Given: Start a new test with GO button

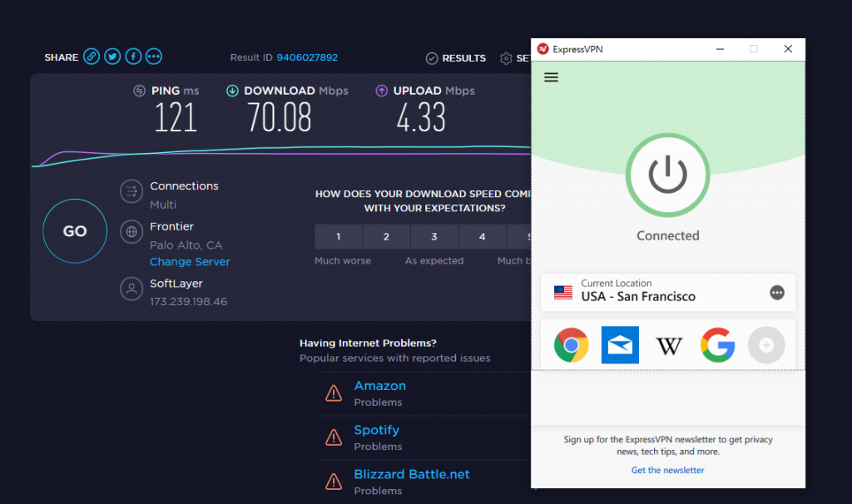Looking at the screenshot, I should (75, 231).
